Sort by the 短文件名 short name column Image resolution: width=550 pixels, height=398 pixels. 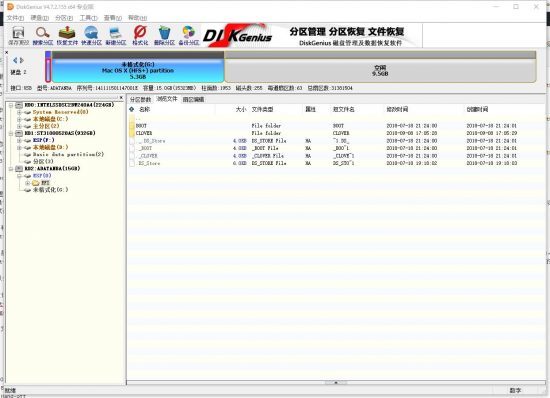coord(343,109)
